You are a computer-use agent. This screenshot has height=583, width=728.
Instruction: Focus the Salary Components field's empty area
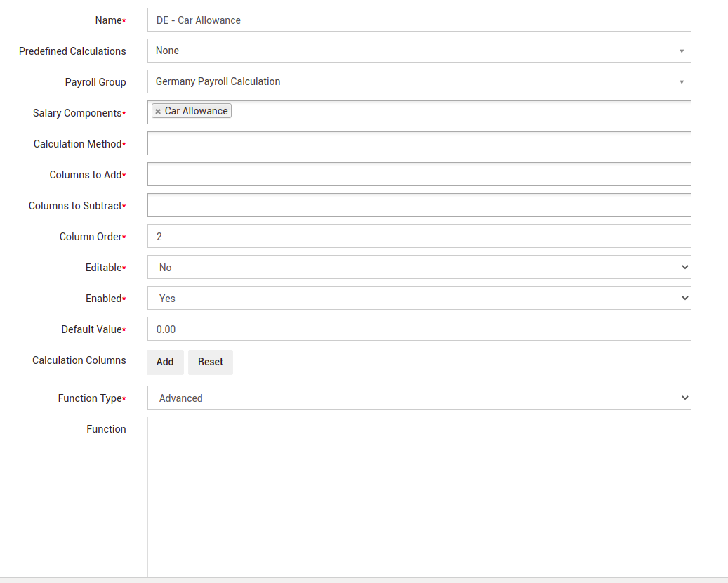coord(460,112)
